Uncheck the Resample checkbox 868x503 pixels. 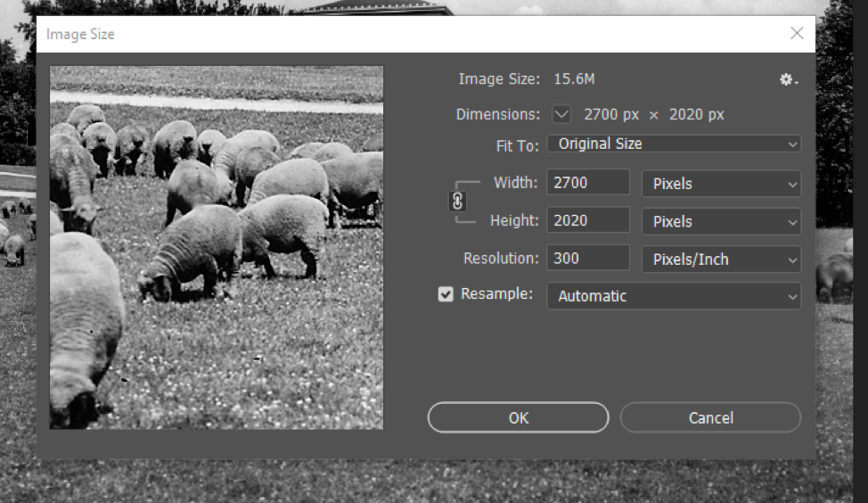(446, 294)
